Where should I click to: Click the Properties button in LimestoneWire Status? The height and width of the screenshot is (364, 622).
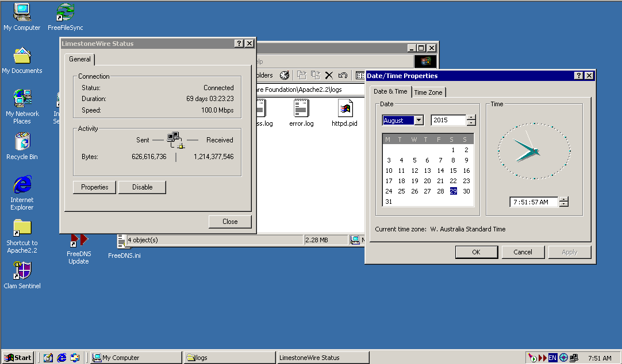tap(94, 187)
